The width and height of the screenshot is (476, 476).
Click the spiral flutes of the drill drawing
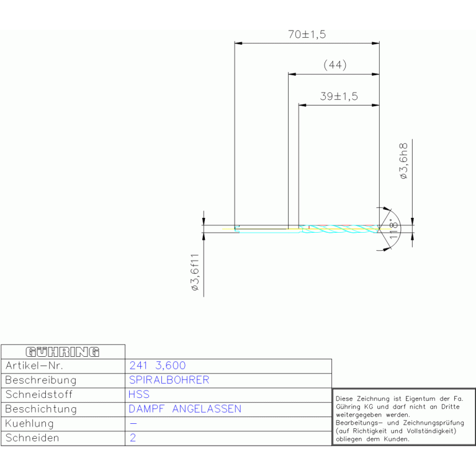[x=341, y=228]
